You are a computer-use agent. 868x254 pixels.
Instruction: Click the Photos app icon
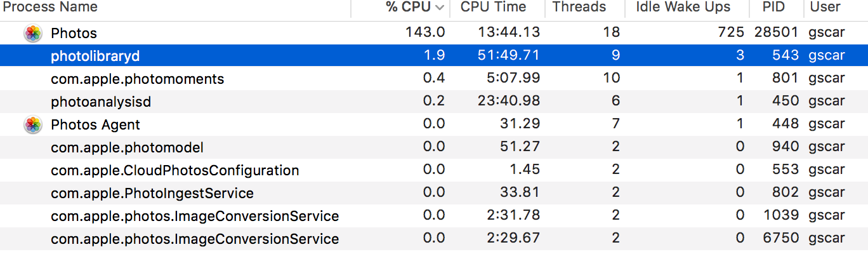tap(33, 33)
